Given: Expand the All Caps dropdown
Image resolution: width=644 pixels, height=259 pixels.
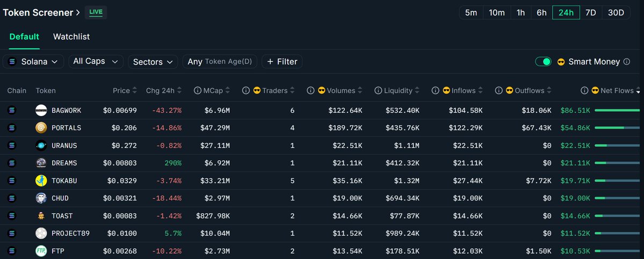Looking at the screenshot, I should (x=96, y=62).
